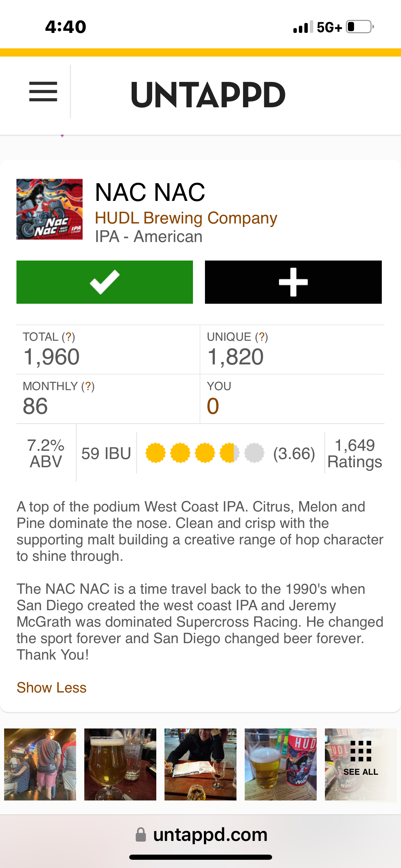Tap the 1,649 Ratings count
The height and width of the screenshot is (868, 401).
pyautogui.click(x=354, y=453)
